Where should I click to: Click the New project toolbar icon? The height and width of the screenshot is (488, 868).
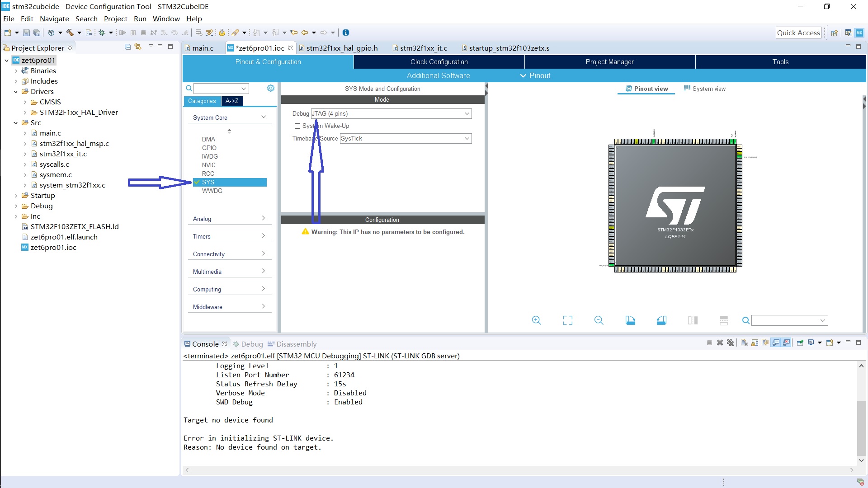[8, 33]
